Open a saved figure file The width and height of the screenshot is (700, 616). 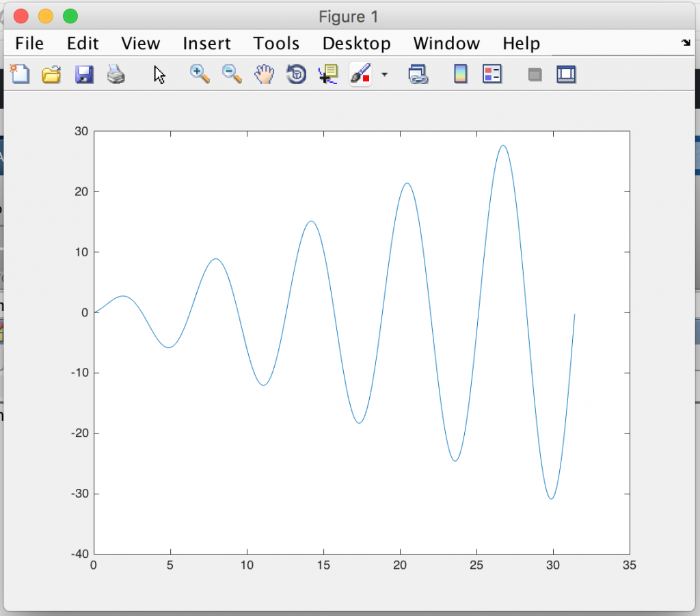pyautogui.click(x=52, y=75)
